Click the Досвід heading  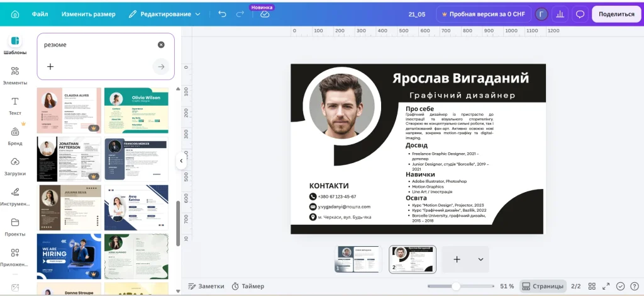(416, 145)
